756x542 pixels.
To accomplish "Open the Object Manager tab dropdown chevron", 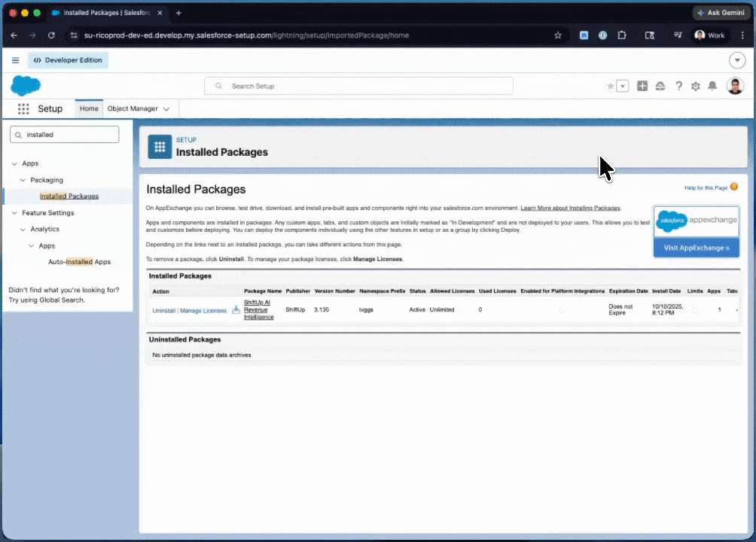I will pyautogui.click(x=166, y=109).
